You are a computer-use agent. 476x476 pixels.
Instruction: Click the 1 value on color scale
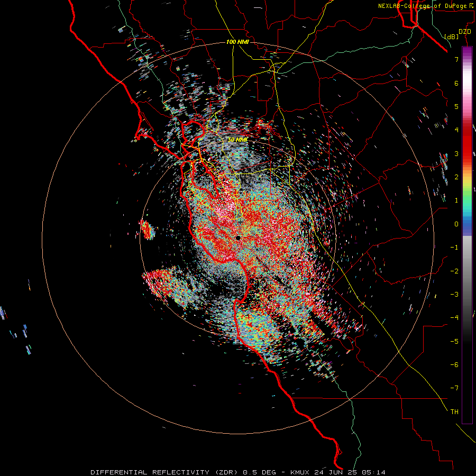(456, 200)
